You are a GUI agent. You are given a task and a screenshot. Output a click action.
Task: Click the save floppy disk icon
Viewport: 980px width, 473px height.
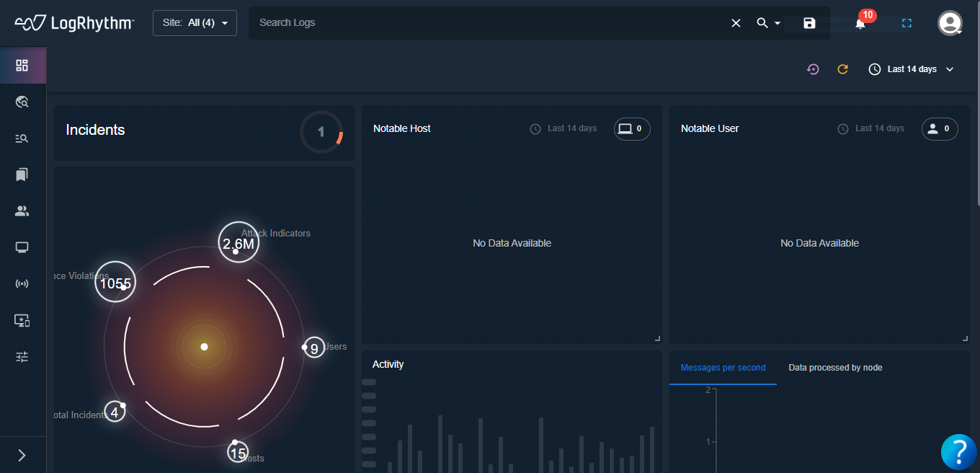tap(809, 23)
